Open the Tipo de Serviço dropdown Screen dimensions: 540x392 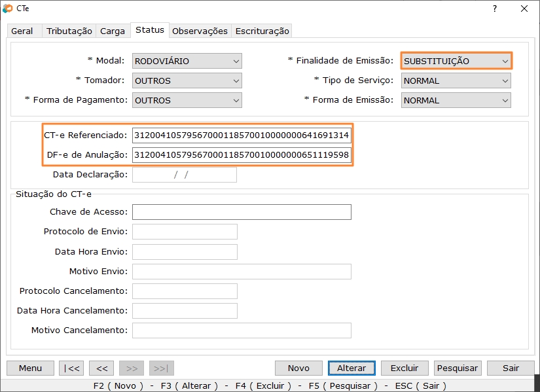pyautogui.click(x=456, y=81)
